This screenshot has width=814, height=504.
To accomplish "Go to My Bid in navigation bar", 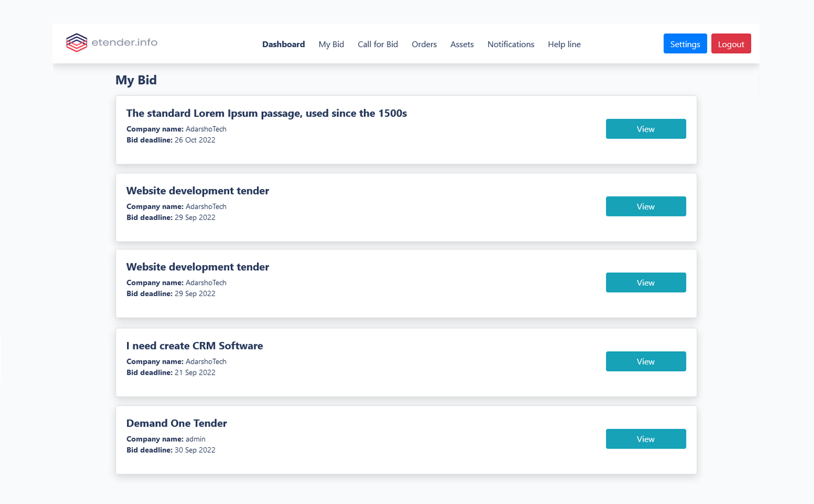I will coord(331,44).
